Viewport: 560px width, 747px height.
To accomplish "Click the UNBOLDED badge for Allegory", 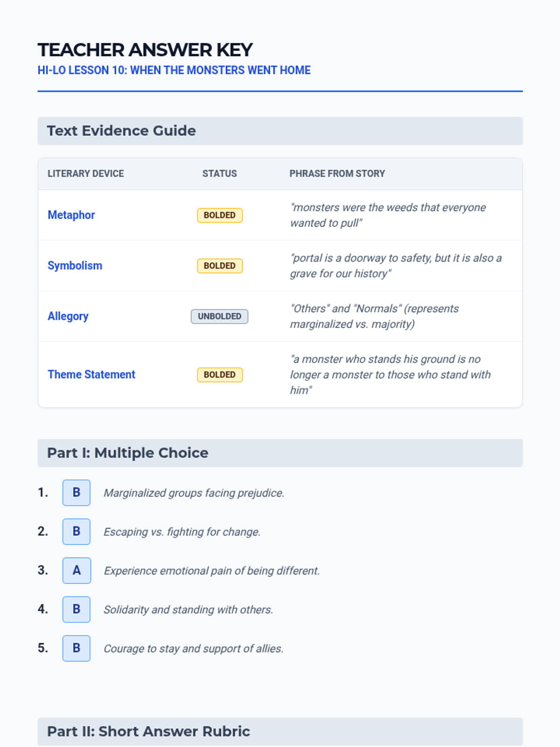I will coord(219,316).
